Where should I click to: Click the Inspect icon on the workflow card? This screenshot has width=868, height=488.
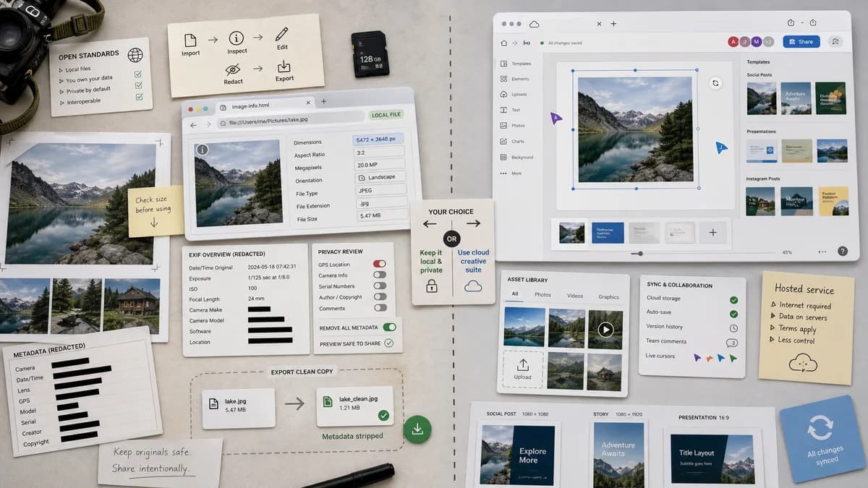(x=236, y=38)
